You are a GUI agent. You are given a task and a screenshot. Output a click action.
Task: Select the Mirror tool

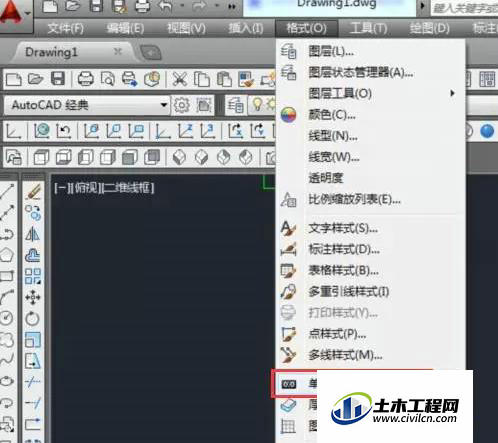tap(33, 234)
